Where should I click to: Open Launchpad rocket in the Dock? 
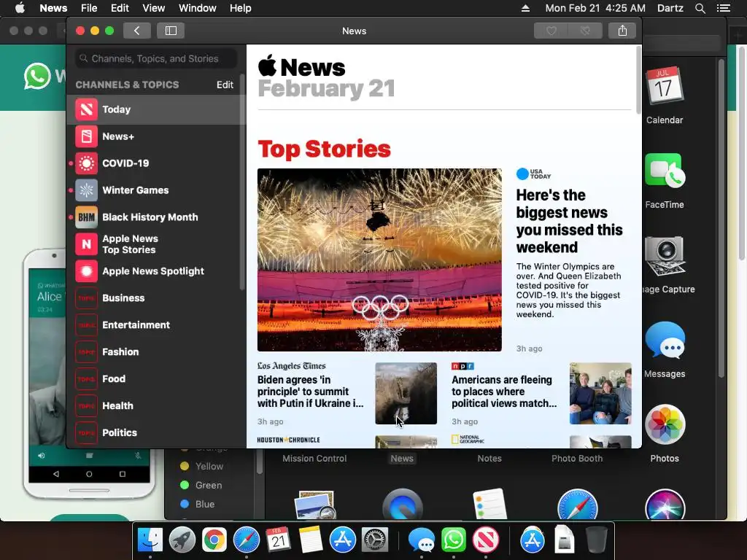point(182,540)
